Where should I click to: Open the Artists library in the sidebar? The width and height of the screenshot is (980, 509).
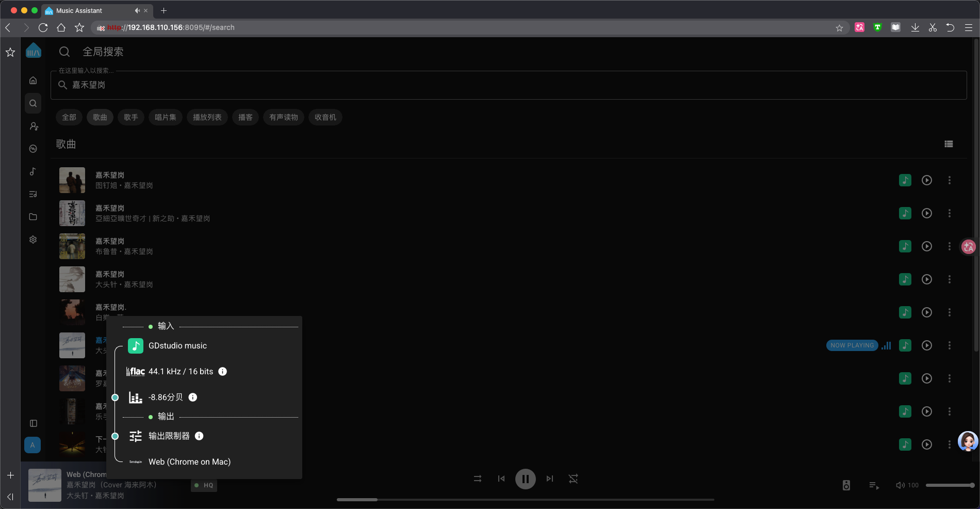[33, 126]
